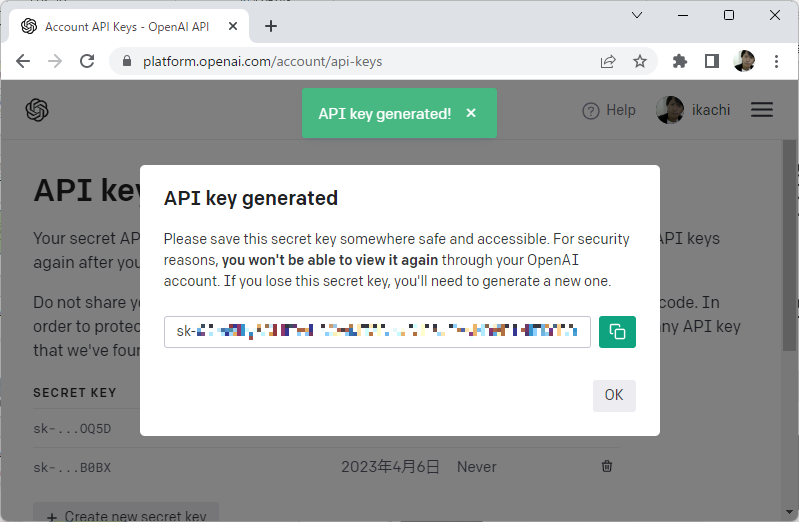Go back to previous page
Image resolution: width=799 pixels, height=522 pixels.
pos(23,61)
